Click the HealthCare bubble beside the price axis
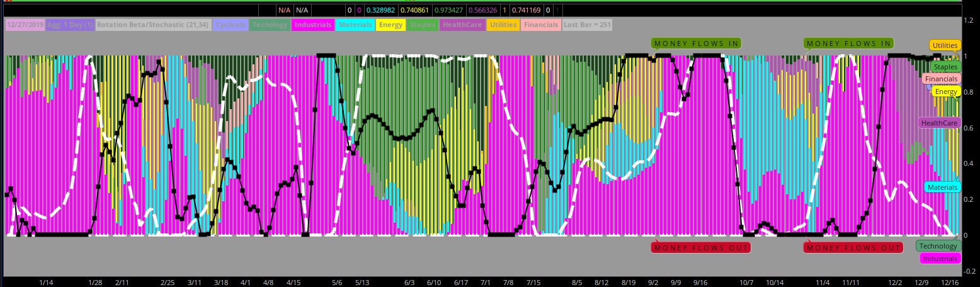The width and height of the screenshot is (980, 287). click(939, 123)
